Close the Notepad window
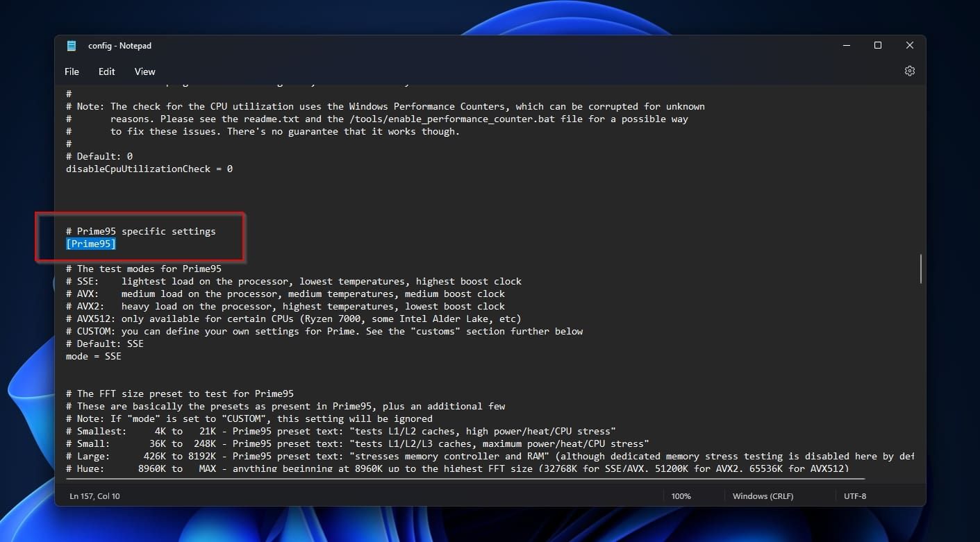Image resolution: width=980 pixels, height=542 pixels. pos(910,45)
